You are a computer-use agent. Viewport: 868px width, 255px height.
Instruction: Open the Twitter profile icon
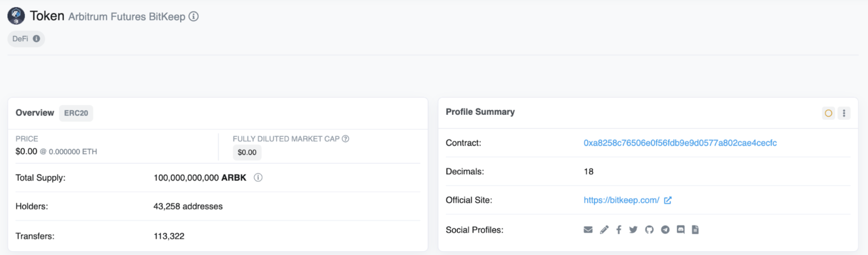(633, 230)
